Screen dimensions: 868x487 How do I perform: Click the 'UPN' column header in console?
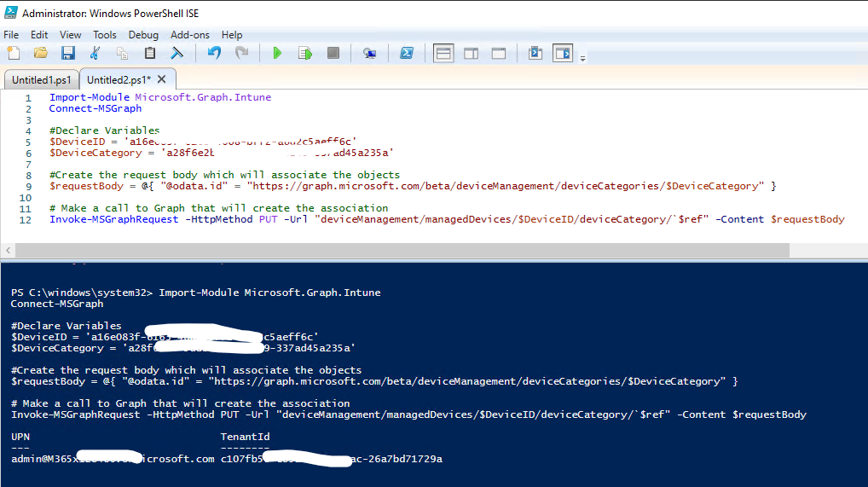click(20, 437)
